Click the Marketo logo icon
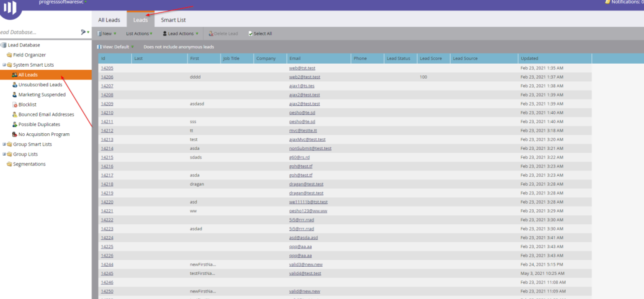The width and height of the screenshot is (644, 299). [10, 8]
